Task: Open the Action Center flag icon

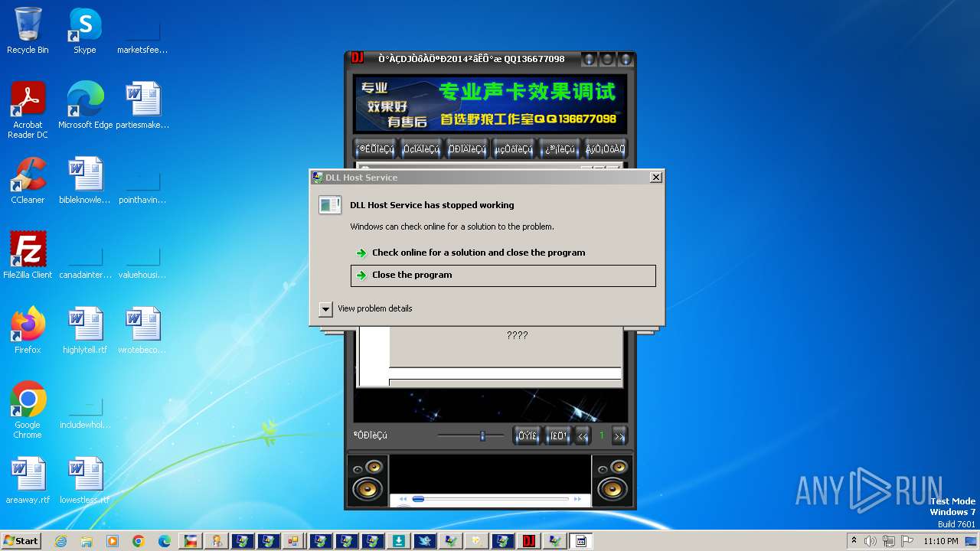Action: point(906,541)
